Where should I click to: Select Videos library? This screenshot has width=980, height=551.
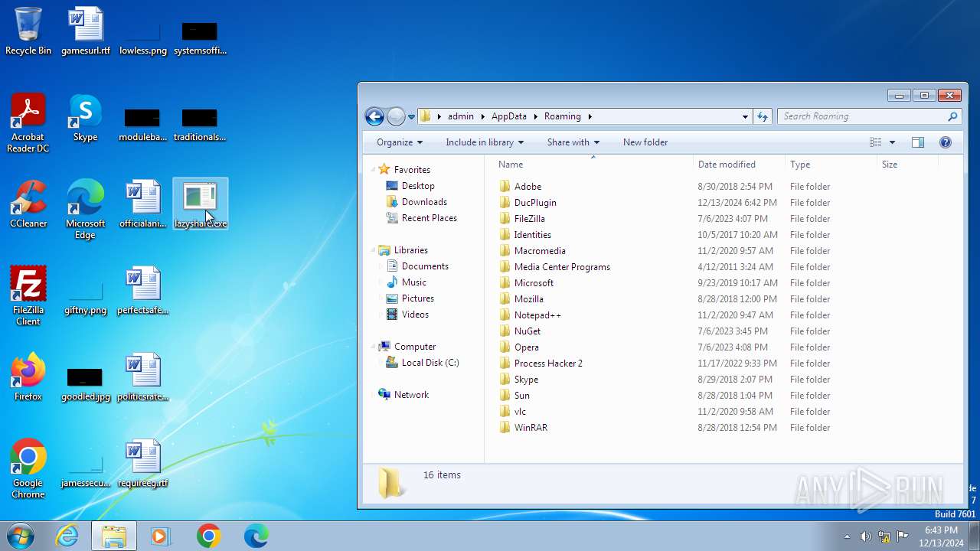pos(415,315)
